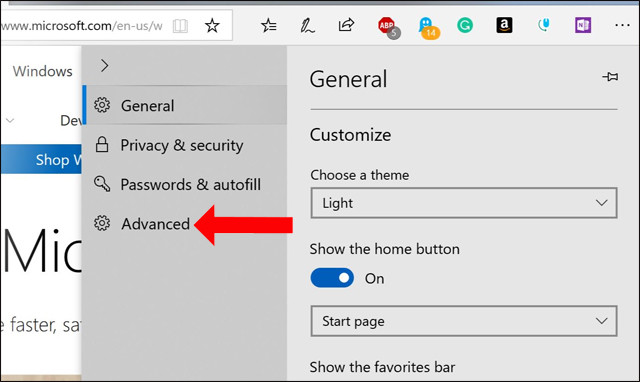Open Advanced settings section
This screenshot has height=382, width=640.
click(185, 224)
